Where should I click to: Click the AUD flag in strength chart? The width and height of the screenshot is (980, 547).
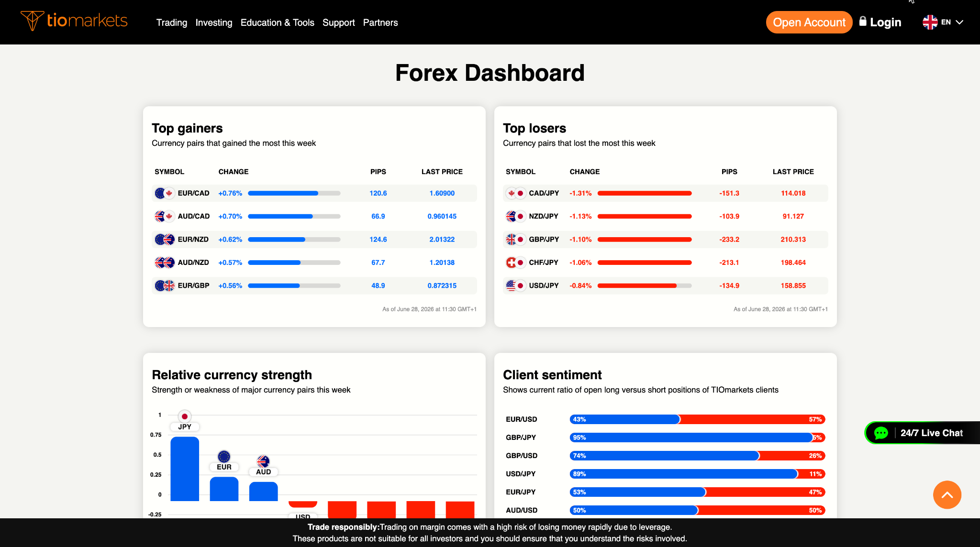click(x=263, y=461)
